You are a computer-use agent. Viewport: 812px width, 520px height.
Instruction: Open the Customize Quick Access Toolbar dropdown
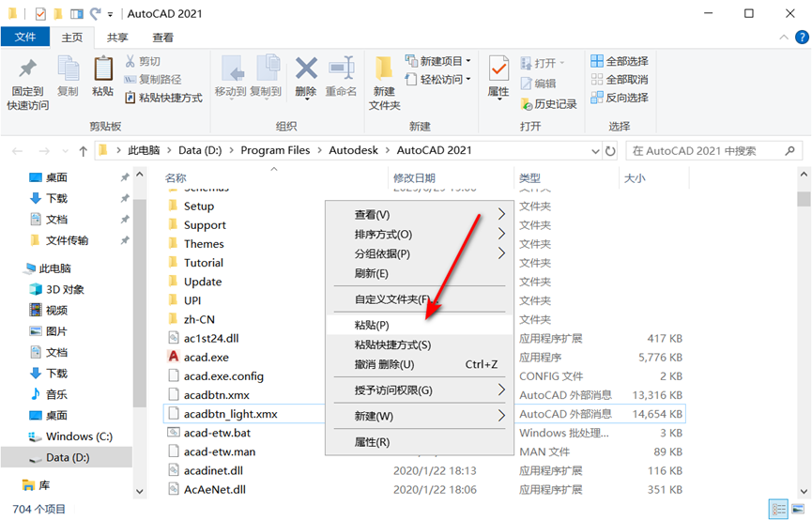coord(111,14)
